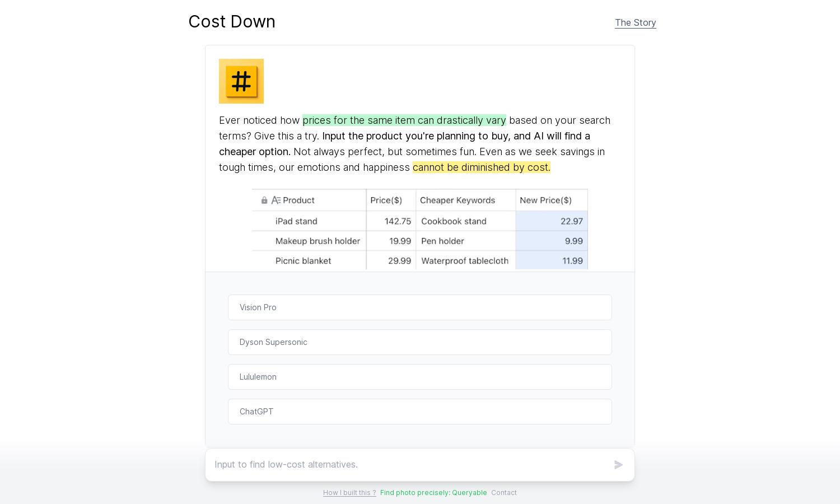Click the product comparison table image
The width and height of the screenshot is (840, 504).
[x=420, y=230]
